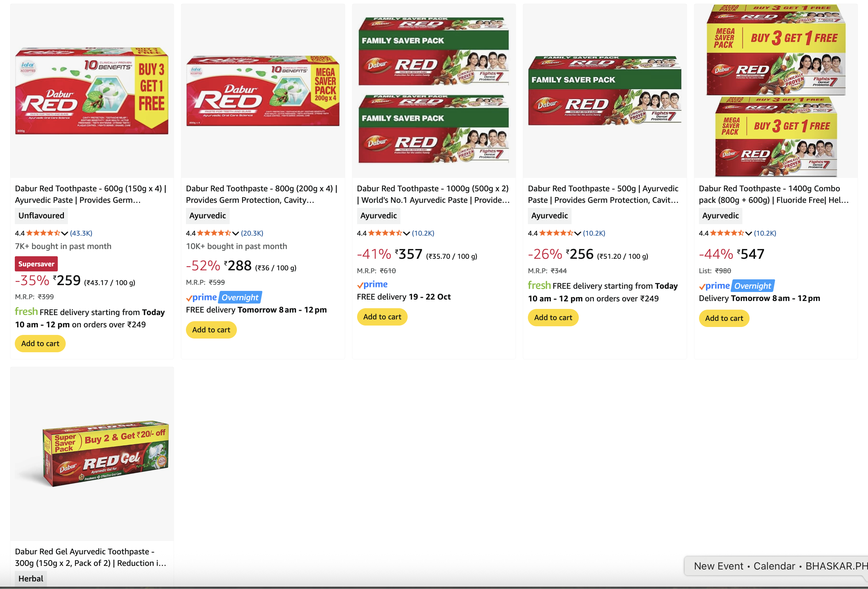Add 1000g family saver pack to cart
868x589 pixels.
382,317
